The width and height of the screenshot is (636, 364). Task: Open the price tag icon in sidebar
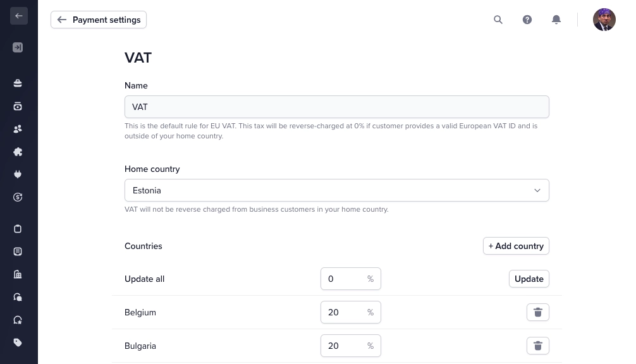click(18, 343)
